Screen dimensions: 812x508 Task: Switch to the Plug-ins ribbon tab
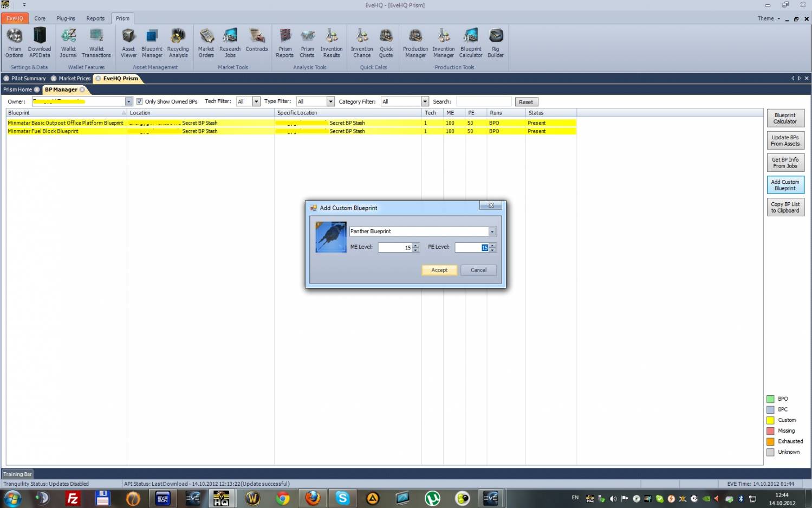pyautogui.click(x=66, y=18)
